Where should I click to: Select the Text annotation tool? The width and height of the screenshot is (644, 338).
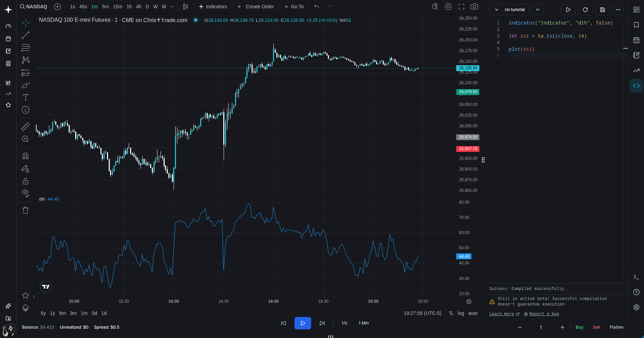[x=26, y=97]
